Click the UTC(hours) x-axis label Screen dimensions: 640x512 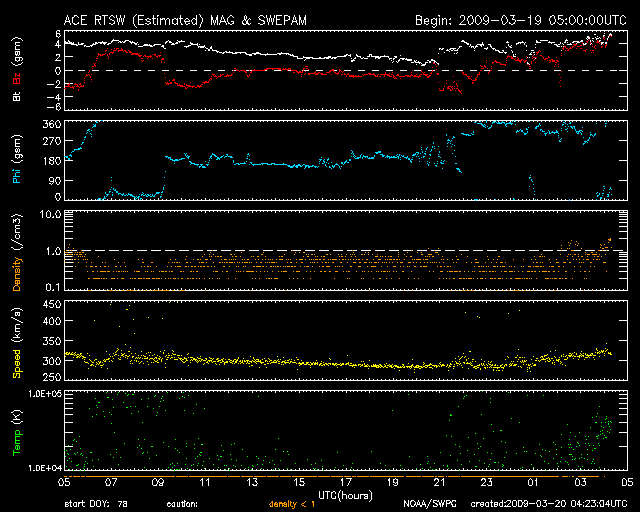click(x=345, y=495)
